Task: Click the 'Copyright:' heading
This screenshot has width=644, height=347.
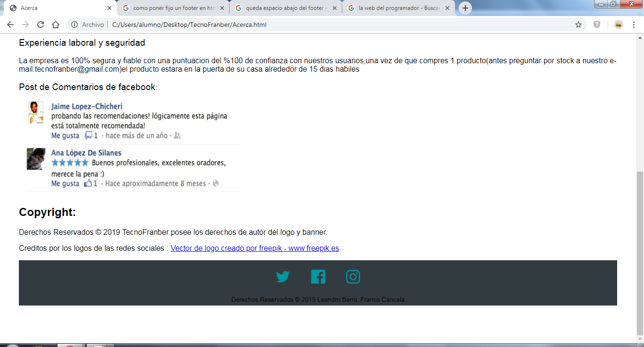Action: coord(47,212)
